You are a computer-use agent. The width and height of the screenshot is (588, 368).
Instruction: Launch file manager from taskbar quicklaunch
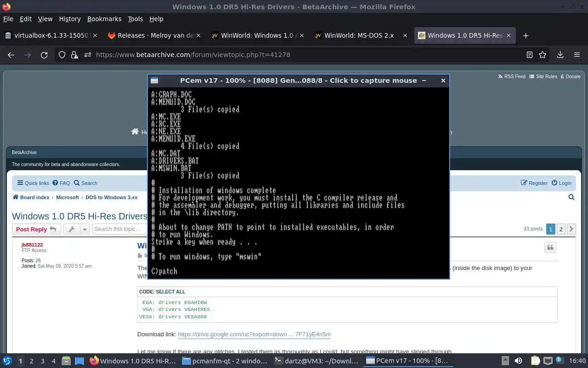[x=66, y=361]
